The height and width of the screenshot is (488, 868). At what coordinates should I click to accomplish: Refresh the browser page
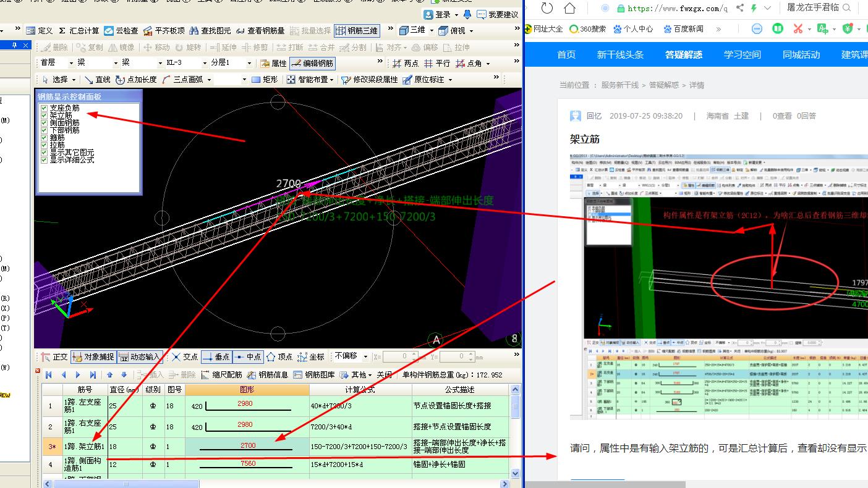tap(547, 8)
